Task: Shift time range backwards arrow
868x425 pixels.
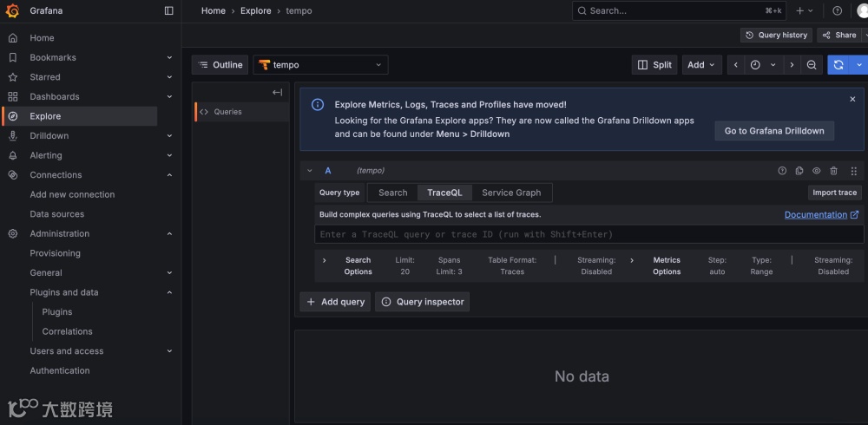Action: (x=736, y=65)
